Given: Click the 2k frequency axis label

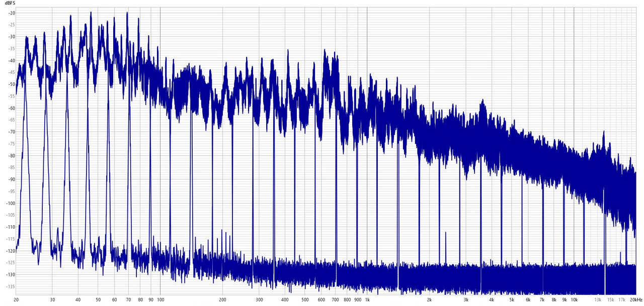Looking at the screenshot, I should point(429,299).
